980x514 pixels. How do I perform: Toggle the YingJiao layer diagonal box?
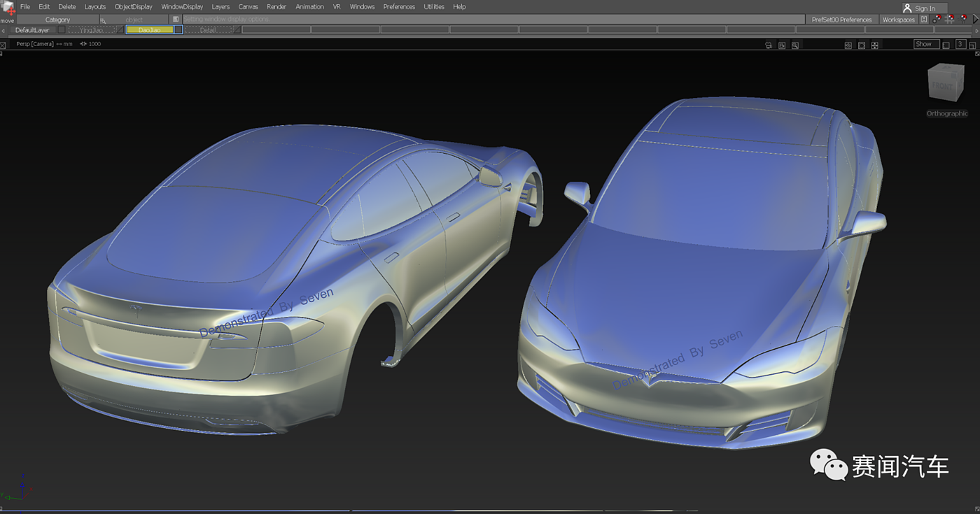(120, 30)
